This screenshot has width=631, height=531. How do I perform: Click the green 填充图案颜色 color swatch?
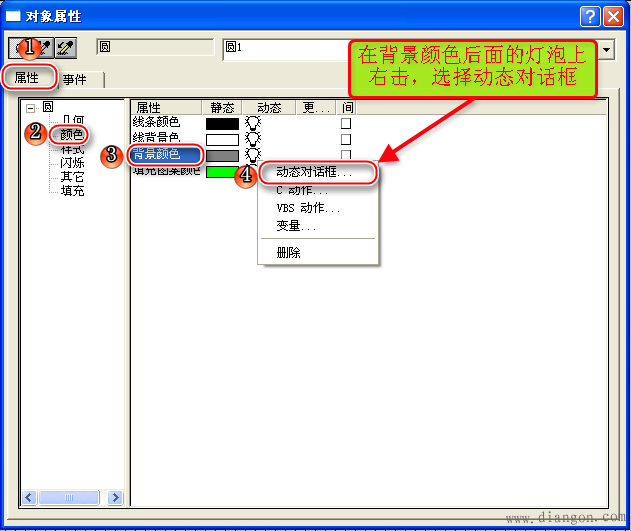222,171
